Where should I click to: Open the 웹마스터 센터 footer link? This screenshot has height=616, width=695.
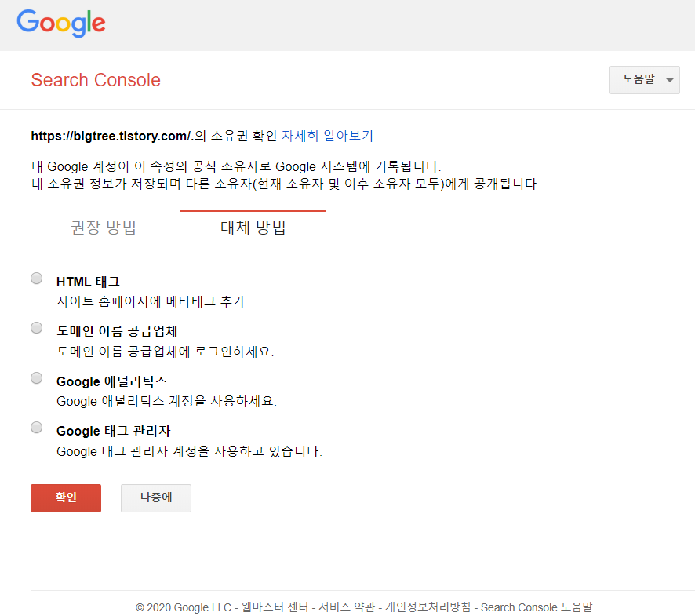pyautogui.click(x=275, y=607)
